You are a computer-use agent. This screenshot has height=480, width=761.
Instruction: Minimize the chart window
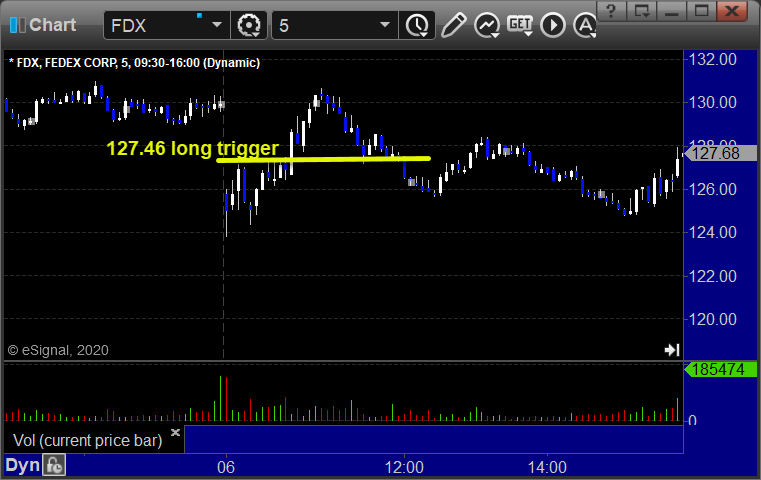click(671, 11)
